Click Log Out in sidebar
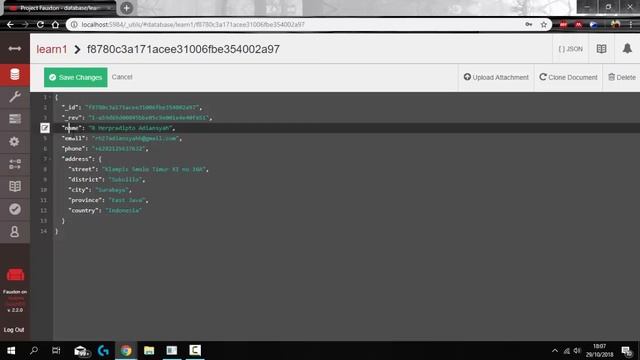 [14, 330]
